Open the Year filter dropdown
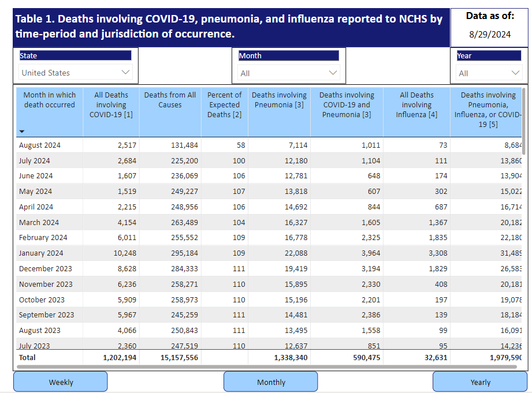 coord(489,73)
